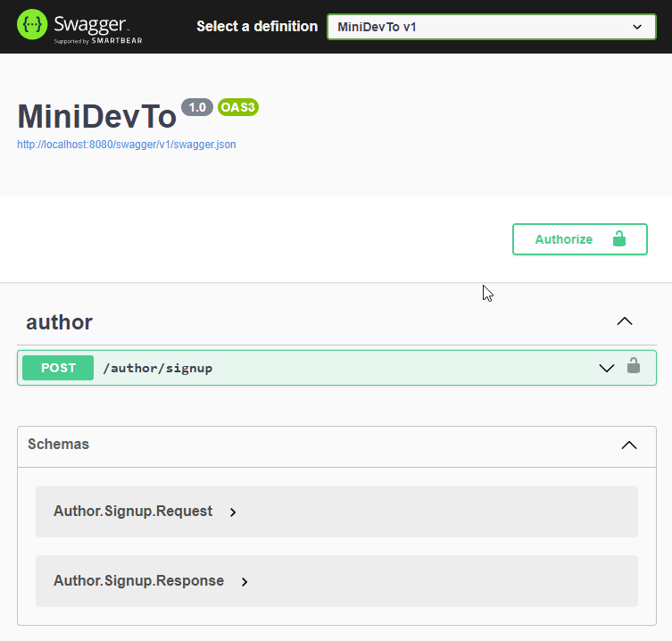The height and width of the screenshot is (641, 672).
Task: Expand the /author/signup operation arrow
Action: click(607, 368)
